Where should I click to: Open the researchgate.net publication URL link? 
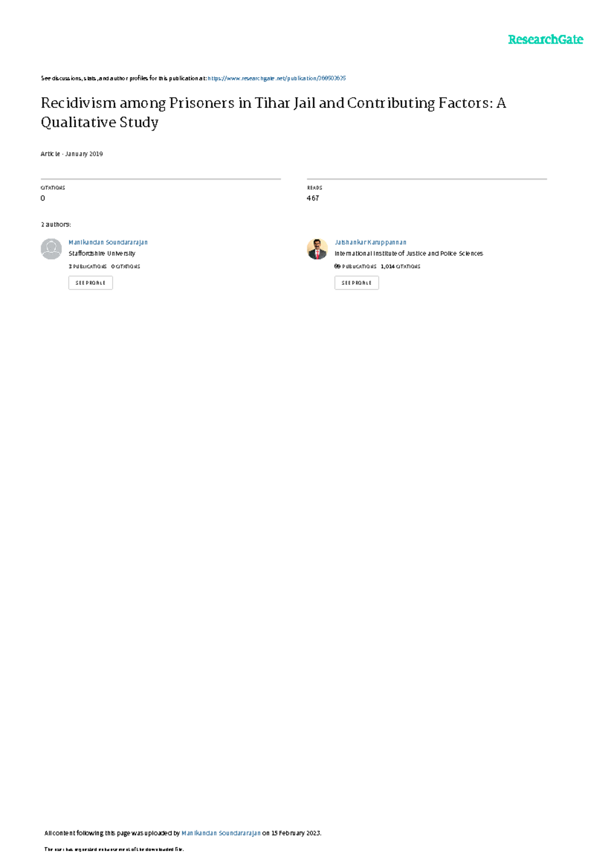[x=277, y=78]
